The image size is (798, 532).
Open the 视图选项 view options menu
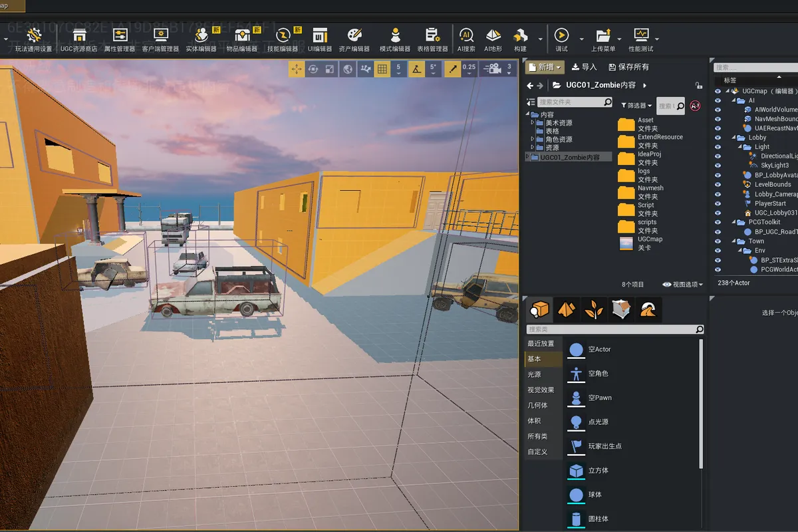683,285
